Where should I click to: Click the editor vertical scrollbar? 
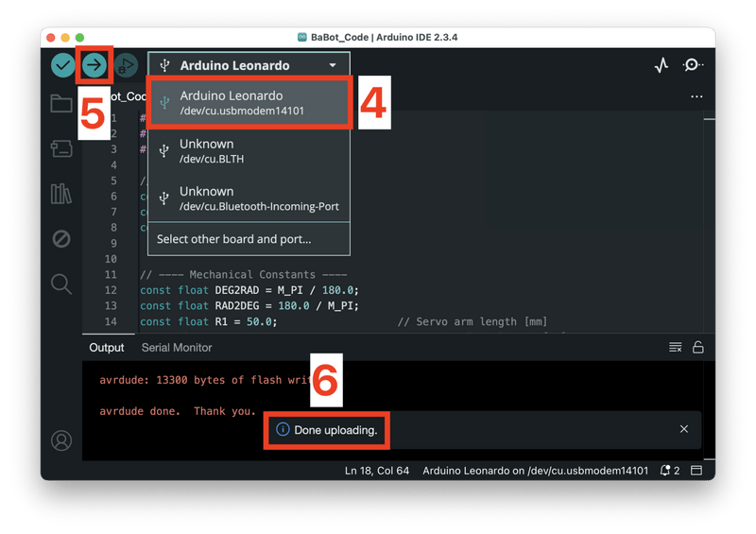click(x=709, y=222)
